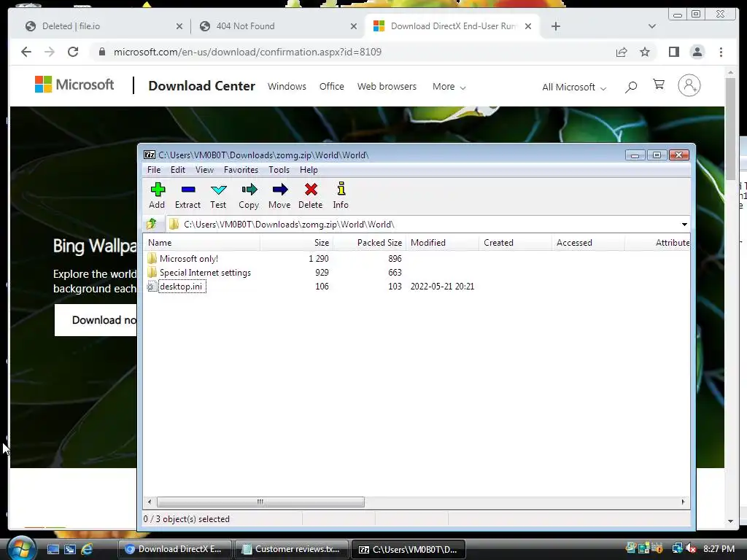Screen dimensions: 747x560
Task: Click the site search magnifier icon
Action: [x=631, y=87]
